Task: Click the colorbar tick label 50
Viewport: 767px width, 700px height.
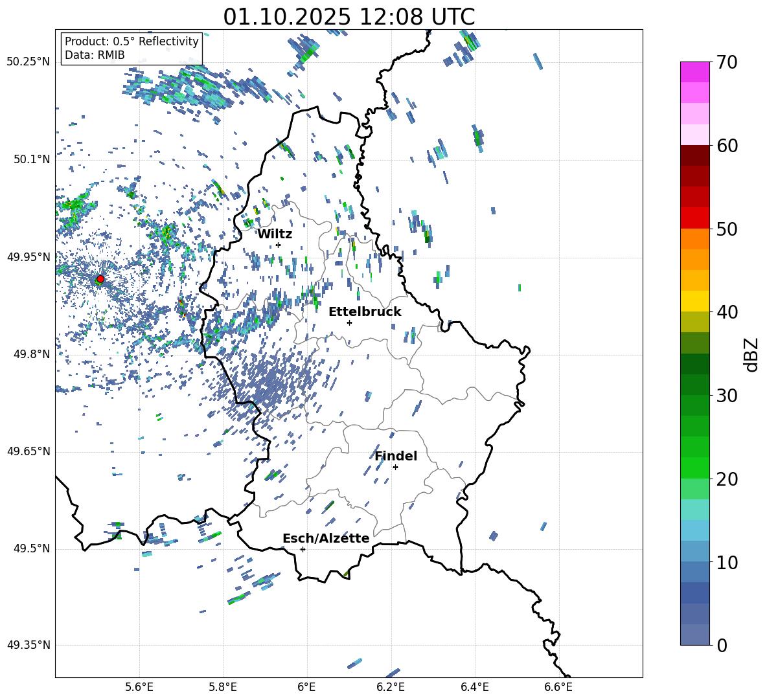Action: point(727,229)
